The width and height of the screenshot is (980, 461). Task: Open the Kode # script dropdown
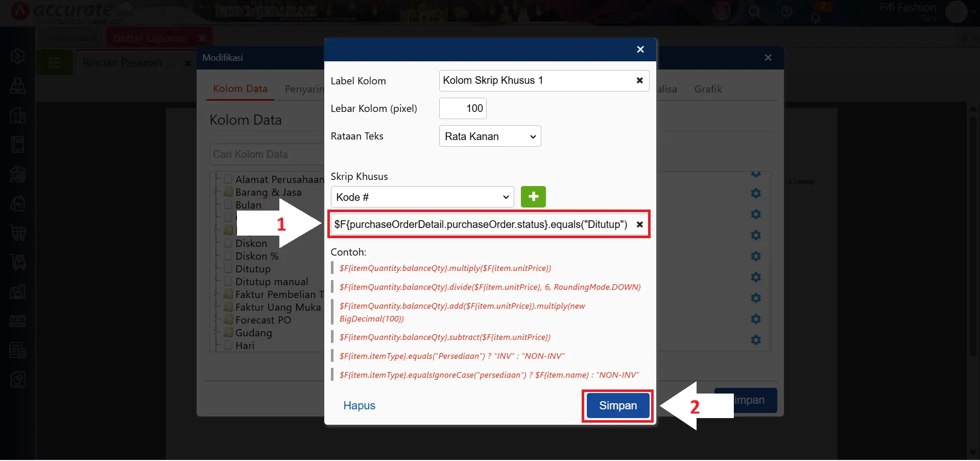[x=422, y=197]
